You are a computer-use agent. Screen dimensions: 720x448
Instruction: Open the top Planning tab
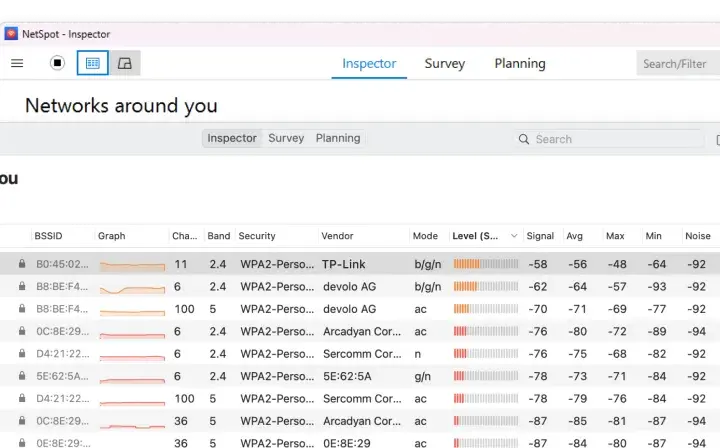coord(520,63)
